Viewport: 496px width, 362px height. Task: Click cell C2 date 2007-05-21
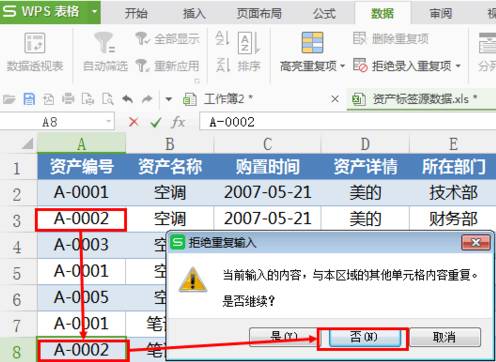point(267,193)
